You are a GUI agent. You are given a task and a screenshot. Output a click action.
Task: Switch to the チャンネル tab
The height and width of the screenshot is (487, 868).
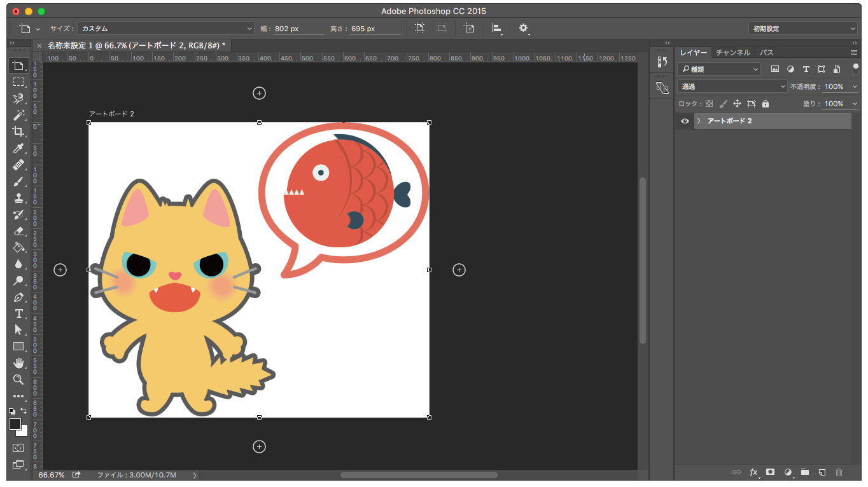click(x=732, y=53)
